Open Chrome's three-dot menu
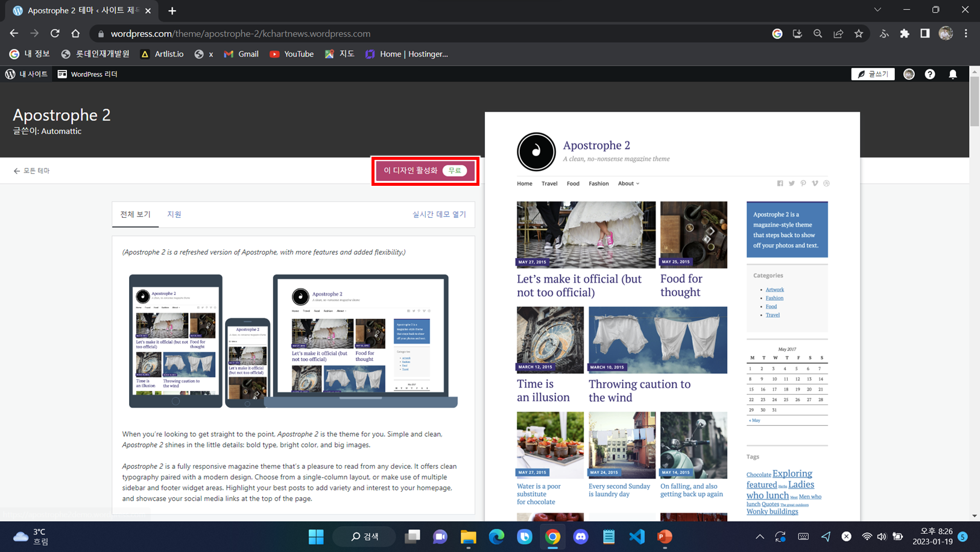This screenshot has height=552, width=980. (x=966, y=34)
